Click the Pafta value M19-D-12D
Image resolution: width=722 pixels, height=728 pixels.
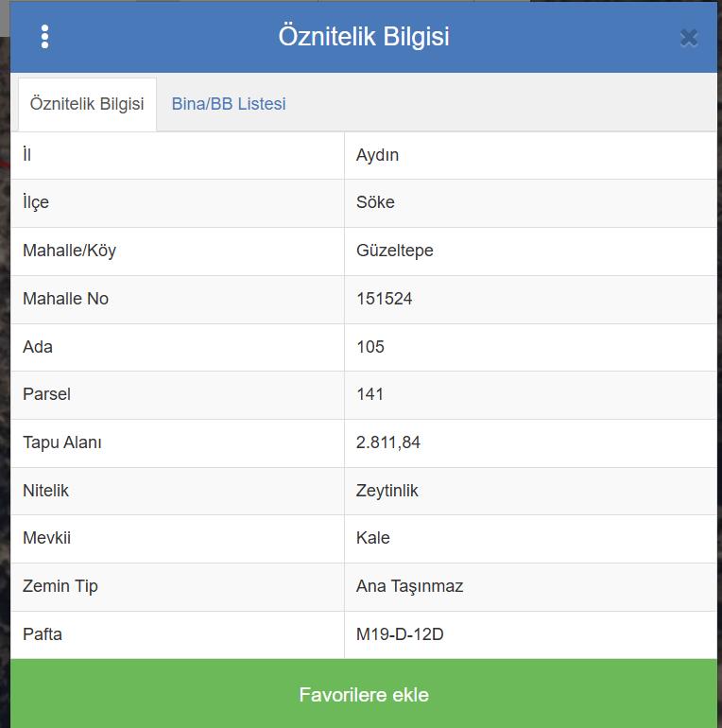400,634
